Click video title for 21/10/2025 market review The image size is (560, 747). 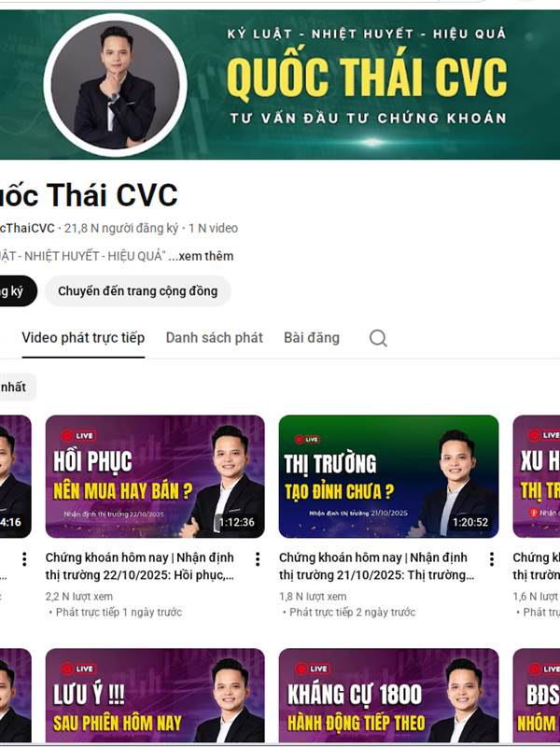click(x=377, y=567)
